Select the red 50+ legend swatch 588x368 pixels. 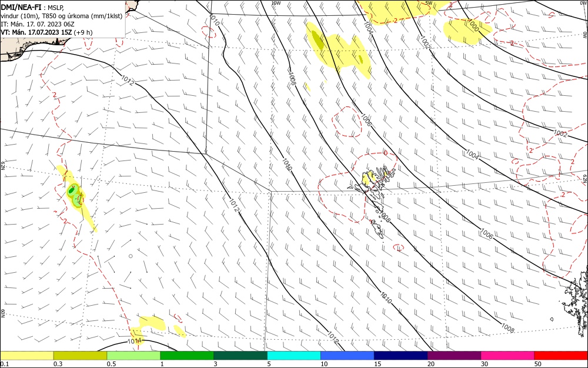561,356
